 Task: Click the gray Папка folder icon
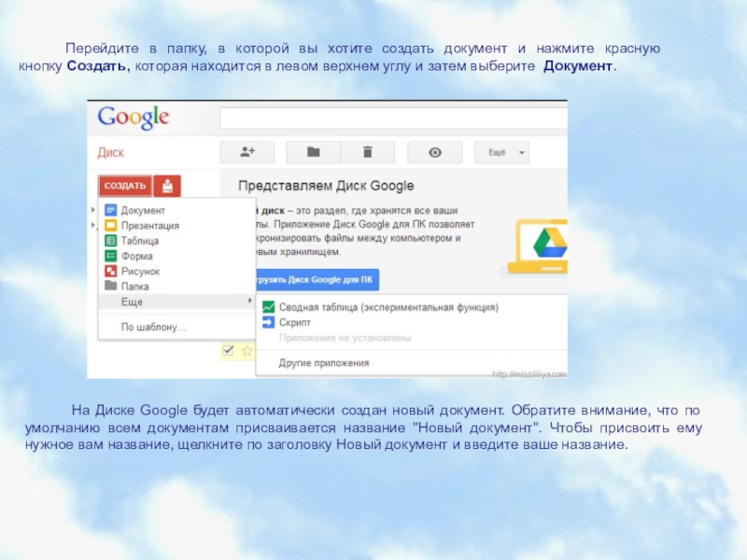[110, 286]
